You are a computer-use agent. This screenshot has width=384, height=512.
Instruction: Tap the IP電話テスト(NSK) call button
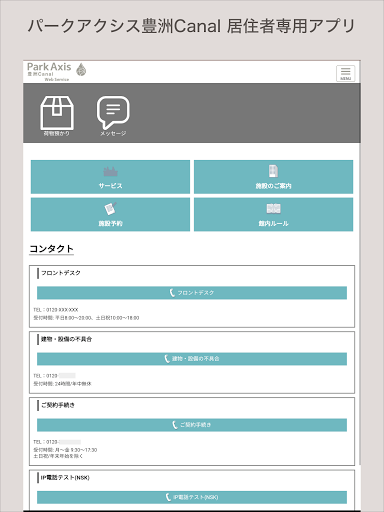tap(192, 497)
